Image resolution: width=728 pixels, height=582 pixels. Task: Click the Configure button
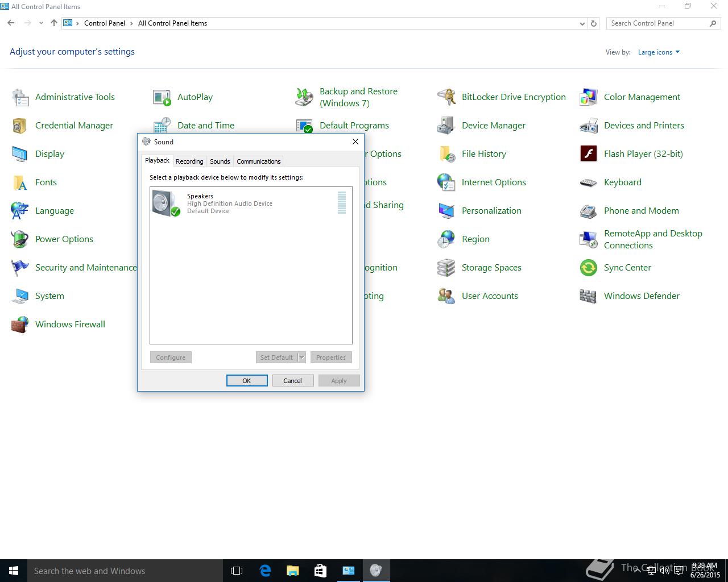click(171, 357)
